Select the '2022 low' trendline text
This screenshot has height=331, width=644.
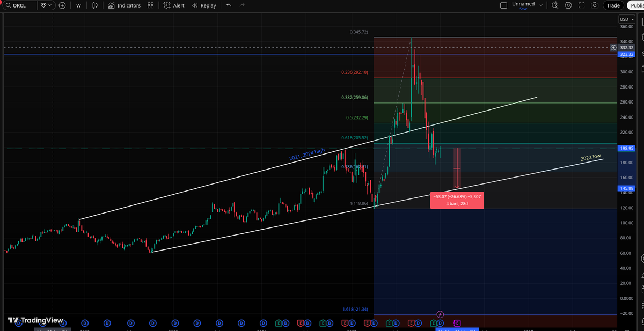coord(591,157)
